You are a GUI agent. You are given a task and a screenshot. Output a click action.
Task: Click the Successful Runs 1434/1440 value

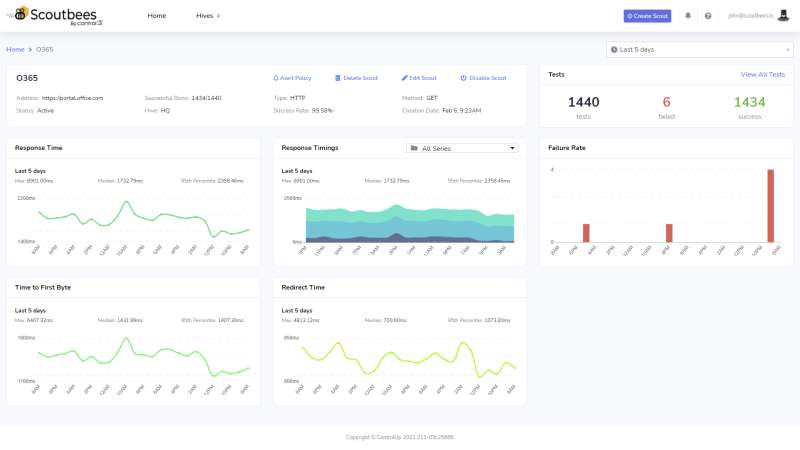pyautogui.click(x=206, y=98)
